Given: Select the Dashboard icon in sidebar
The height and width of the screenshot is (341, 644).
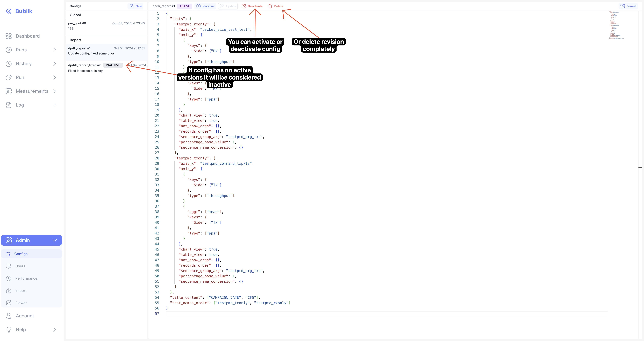Looking at the screenshot, I should [8, 36].
